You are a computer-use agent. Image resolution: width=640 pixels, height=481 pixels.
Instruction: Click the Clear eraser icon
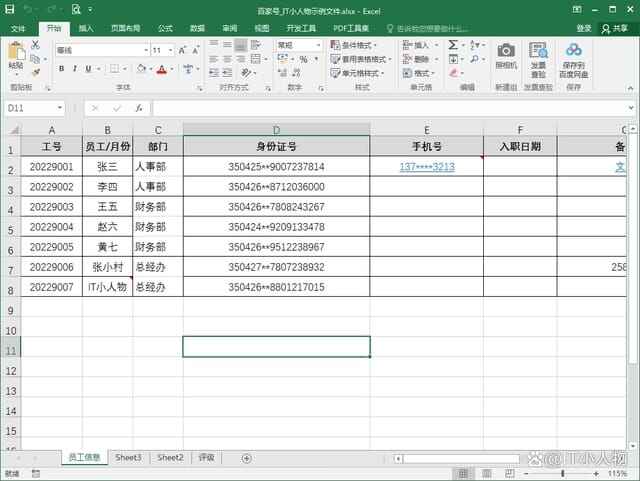click(x=453, y=73)
